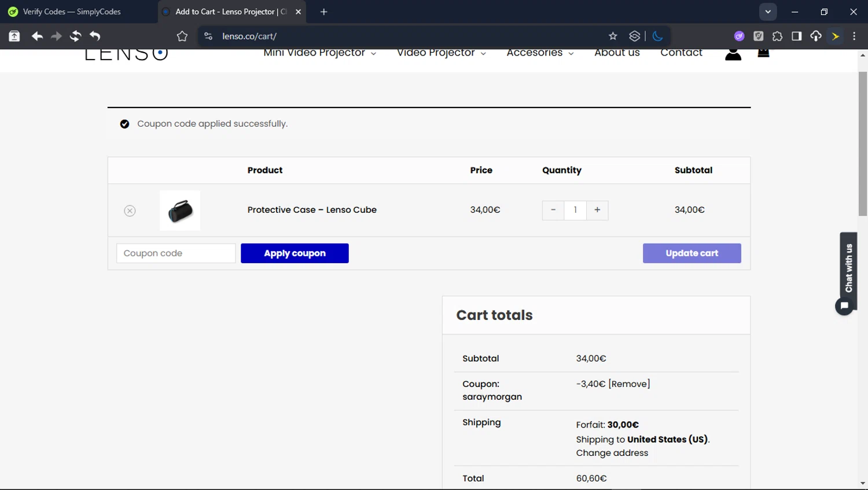Click the page vertical scrollbar thumb
Image resolution: width=868 pixels, height=490 pixels.
coord(863,143)
